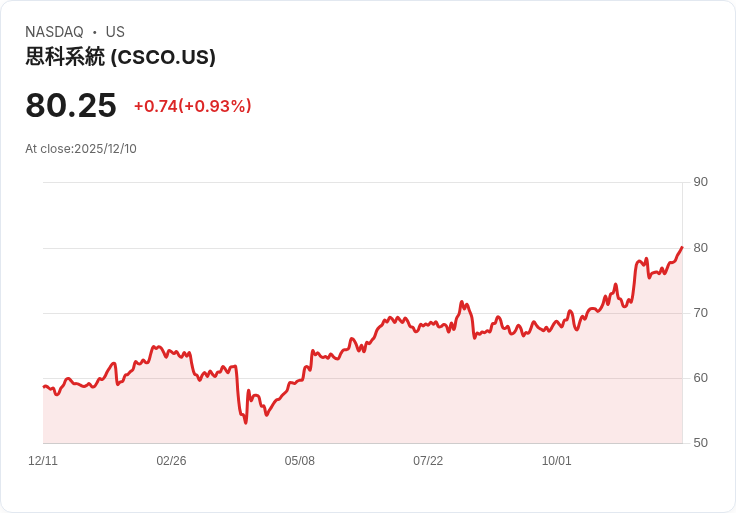Click the 50 y-axis value label
Image resolution: width=736 pixels, height=513 pixels.
tap(700, 442)
